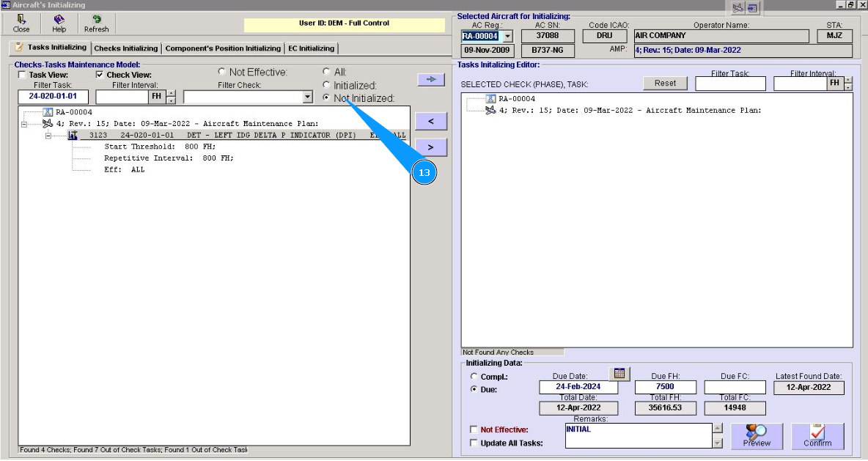The height and width of the screenshot is (461, 868).
Task: Click the 09-Nov-2009 date field
Action: (487, 51)
